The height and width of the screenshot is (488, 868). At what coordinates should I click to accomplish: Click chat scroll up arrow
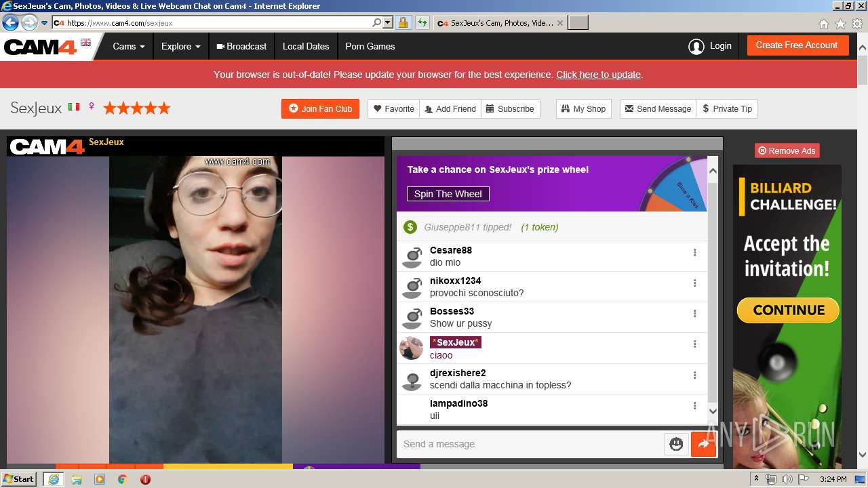713,171
